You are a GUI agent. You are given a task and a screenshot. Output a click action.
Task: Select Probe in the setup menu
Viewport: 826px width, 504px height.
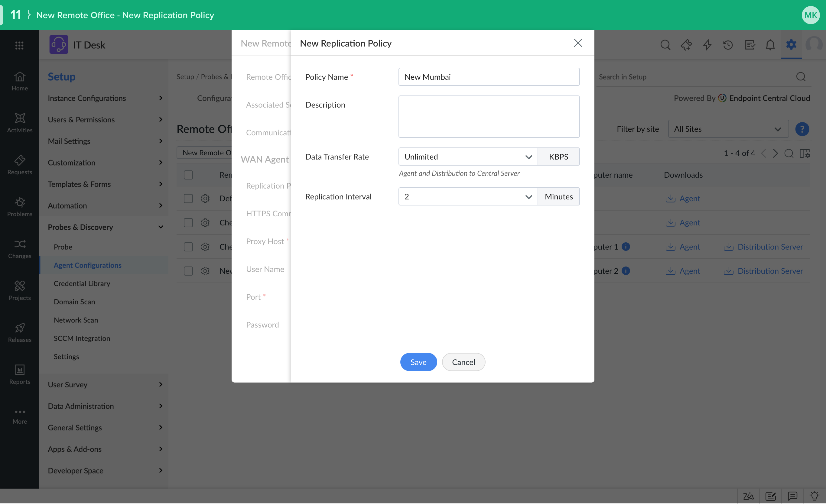[x=63, y=247]
